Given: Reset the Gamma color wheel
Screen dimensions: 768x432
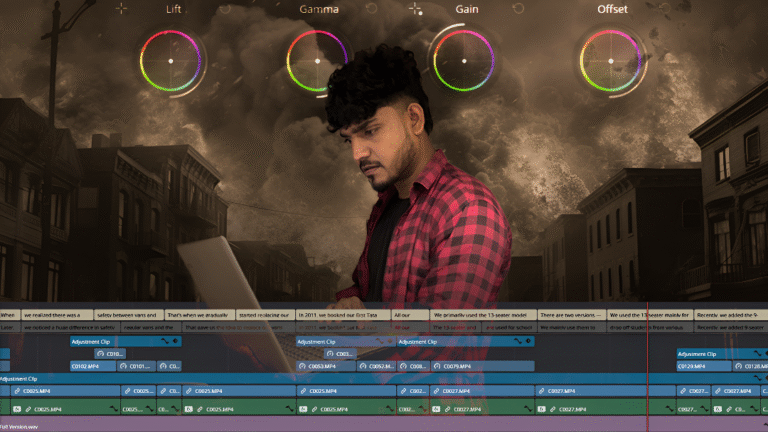Looking at the screenshot, I should tap(370, 9).
